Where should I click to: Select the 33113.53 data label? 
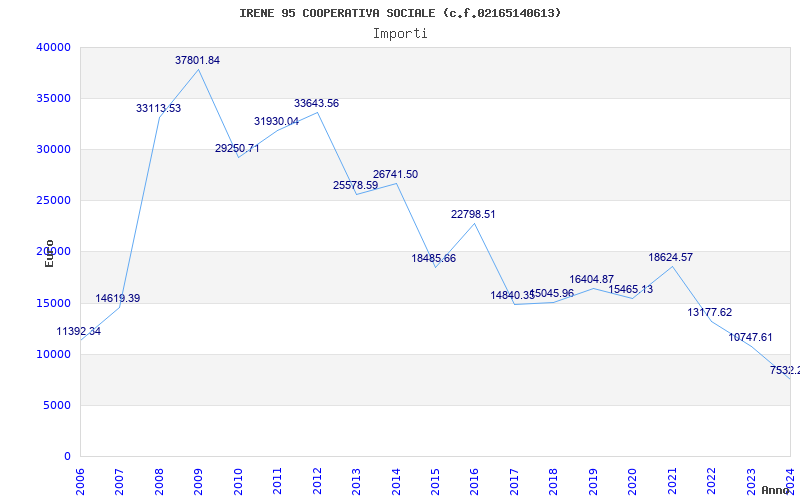pyautogui.click(x=158, y=108)
